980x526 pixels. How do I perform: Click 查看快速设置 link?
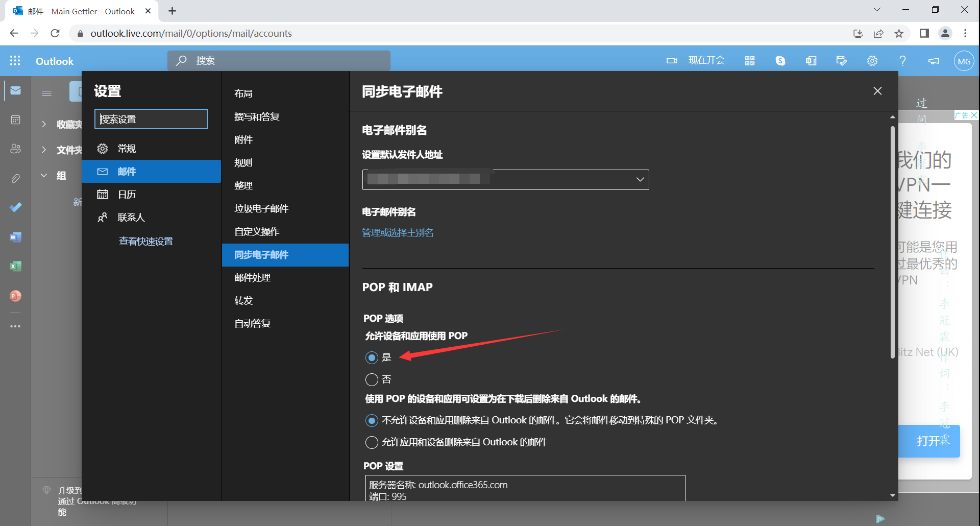click(x=146, y=242)
